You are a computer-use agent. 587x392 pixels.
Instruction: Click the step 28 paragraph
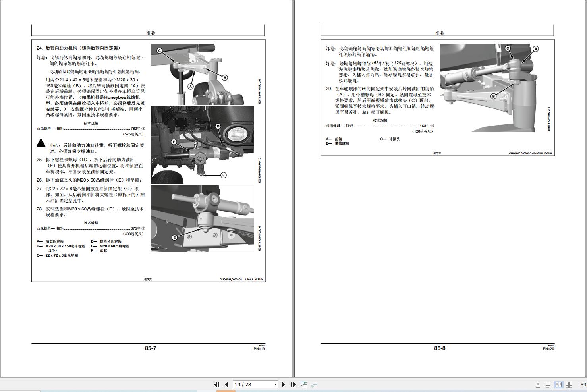90,212
